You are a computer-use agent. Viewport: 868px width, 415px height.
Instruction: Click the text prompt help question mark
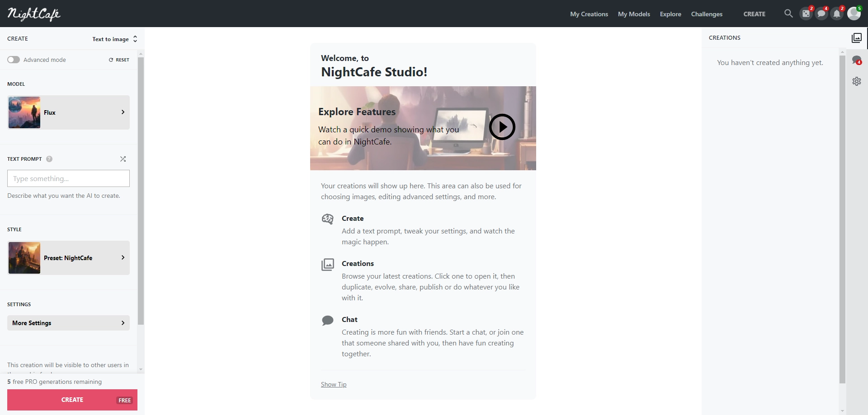(49, 159)
